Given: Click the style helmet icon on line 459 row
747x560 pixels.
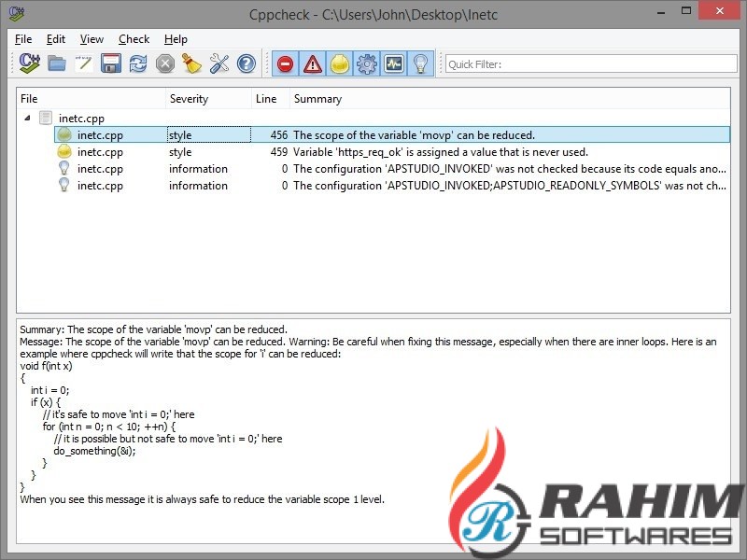Looking at the screenshot, I should [x=64, y=152].
